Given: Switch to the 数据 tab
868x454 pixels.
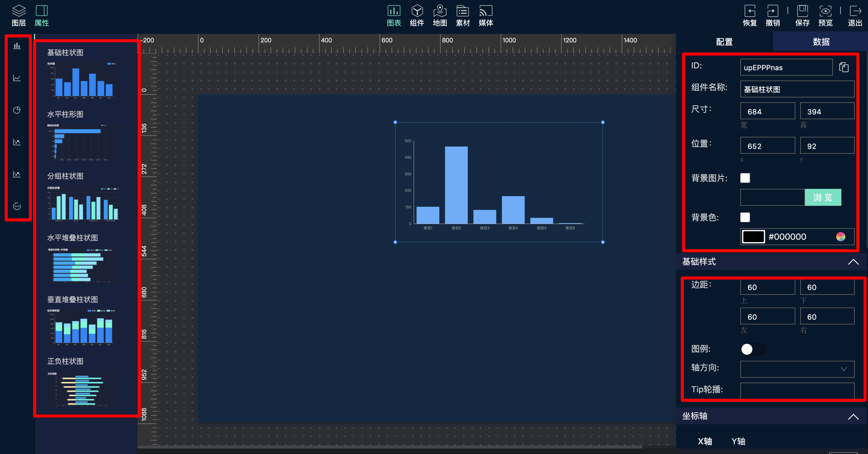Looking at the screenshot, I should pyautogui.click(x=820, y=42).
